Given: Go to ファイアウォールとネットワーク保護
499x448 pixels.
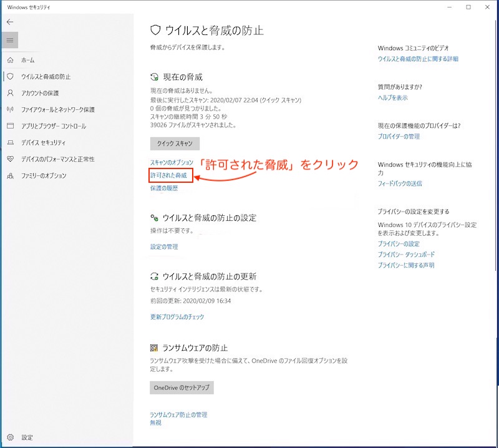Looking at the screenshot, I should click(x=58, y=110).
